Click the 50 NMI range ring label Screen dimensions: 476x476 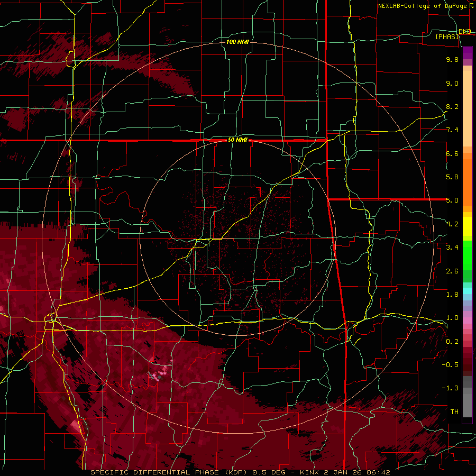(x=237, y=140)
